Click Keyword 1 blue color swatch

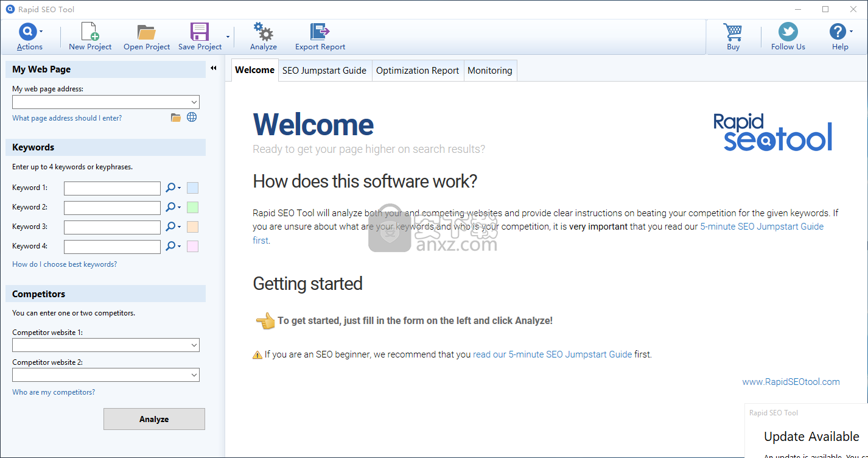[192, 188]
